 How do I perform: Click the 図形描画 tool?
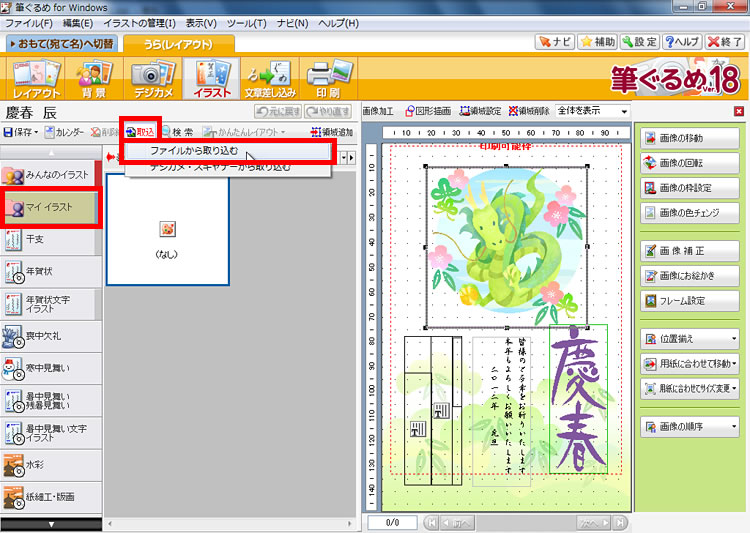(x=428, y=111)
